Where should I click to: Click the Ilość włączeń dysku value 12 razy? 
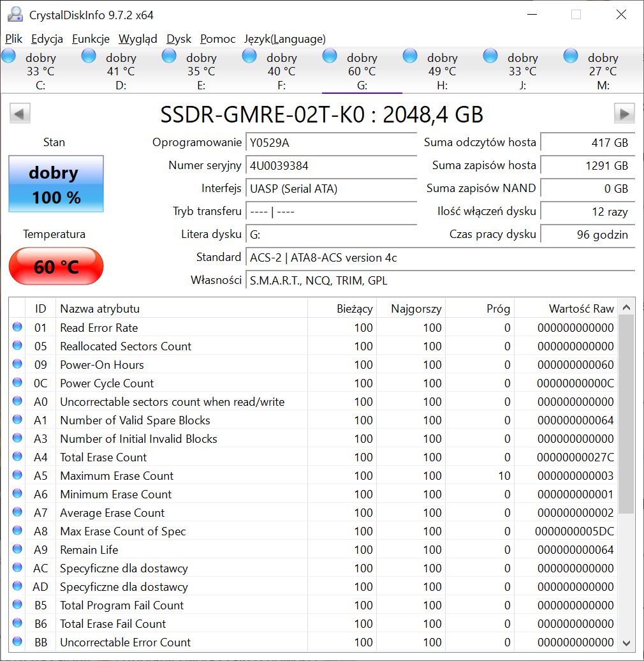tap(587, 212)
